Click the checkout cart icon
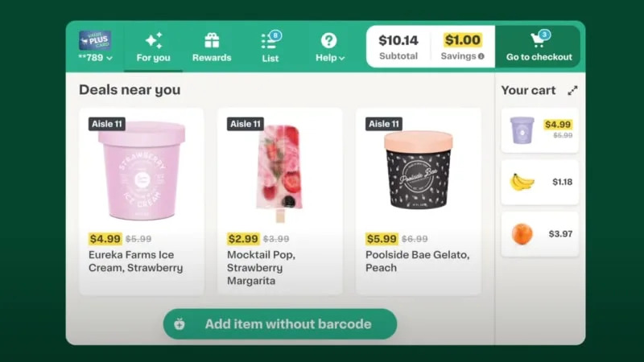Screen dimensions: 644x362 (539, 39)
